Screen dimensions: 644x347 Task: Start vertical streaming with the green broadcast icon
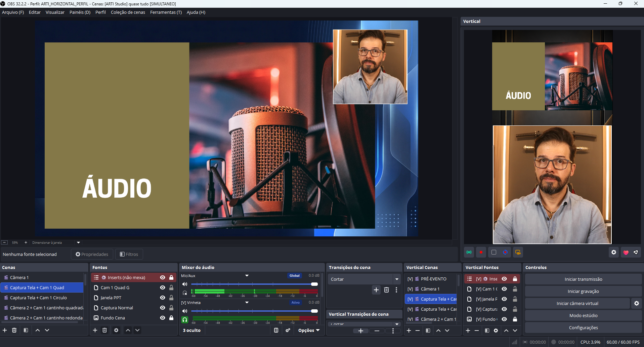pos(469,252)
